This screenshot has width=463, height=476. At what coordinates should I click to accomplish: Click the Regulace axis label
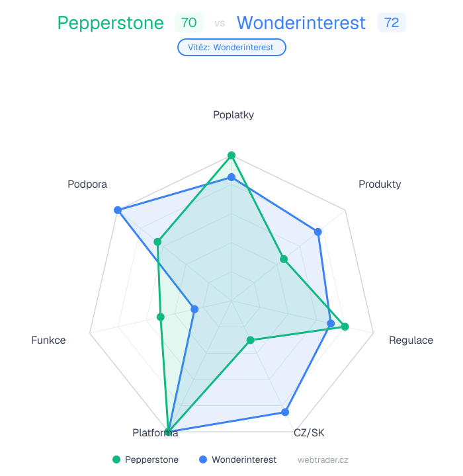[x=411, y=340]
